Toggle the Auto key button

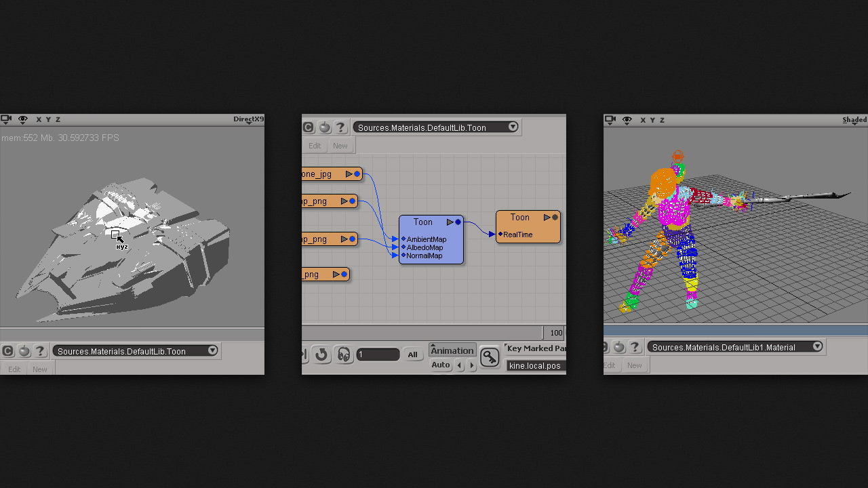click(441, 365)
